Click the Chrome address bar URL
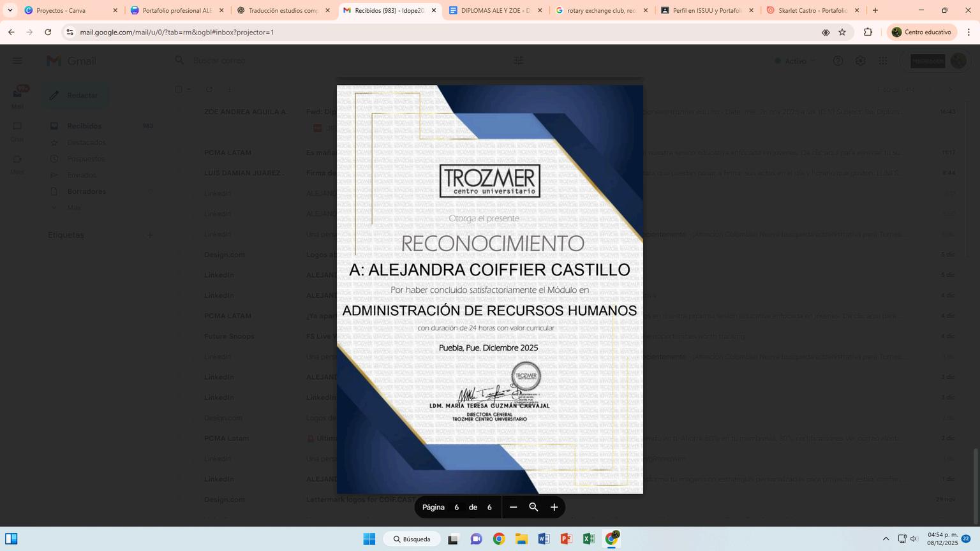This screenshot has height=551, width=980. 177,32
